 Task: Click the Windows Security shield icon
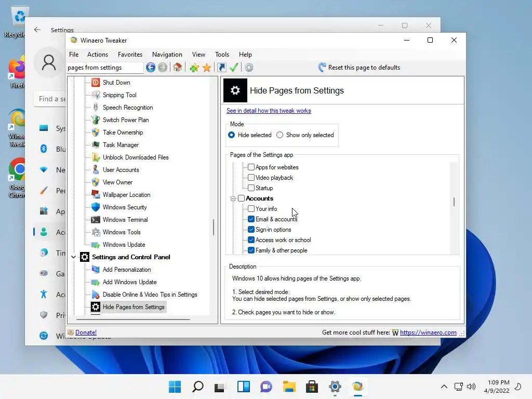(x=96, y=207)
